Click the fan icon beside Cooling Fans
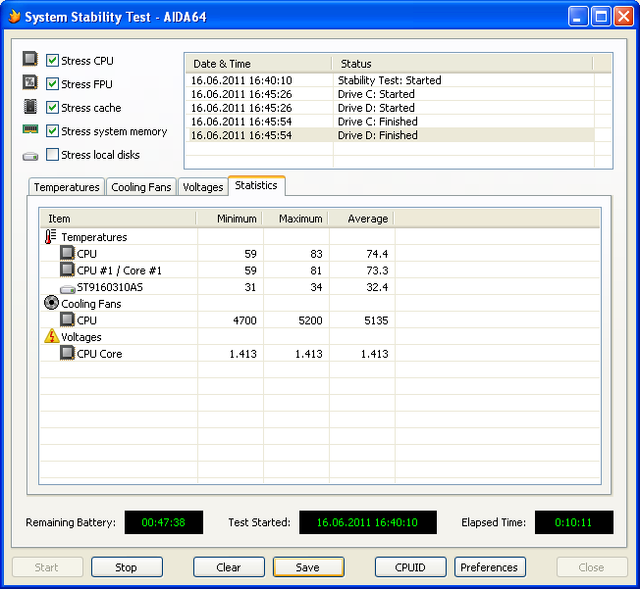 coord(52,303)
